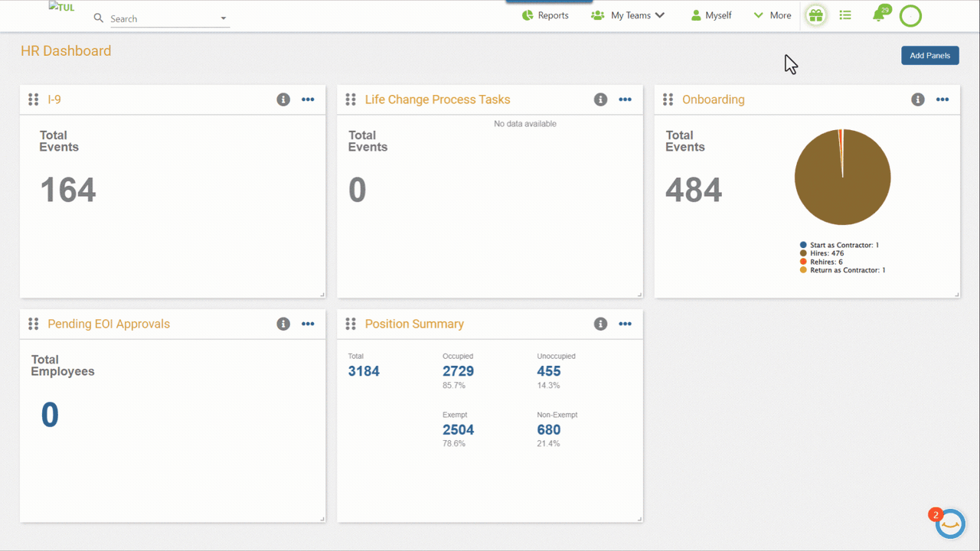This screenshot has width=980, height=551.
Task: Open Life Change Process Tasks options menu
Action: click(625, 99)
